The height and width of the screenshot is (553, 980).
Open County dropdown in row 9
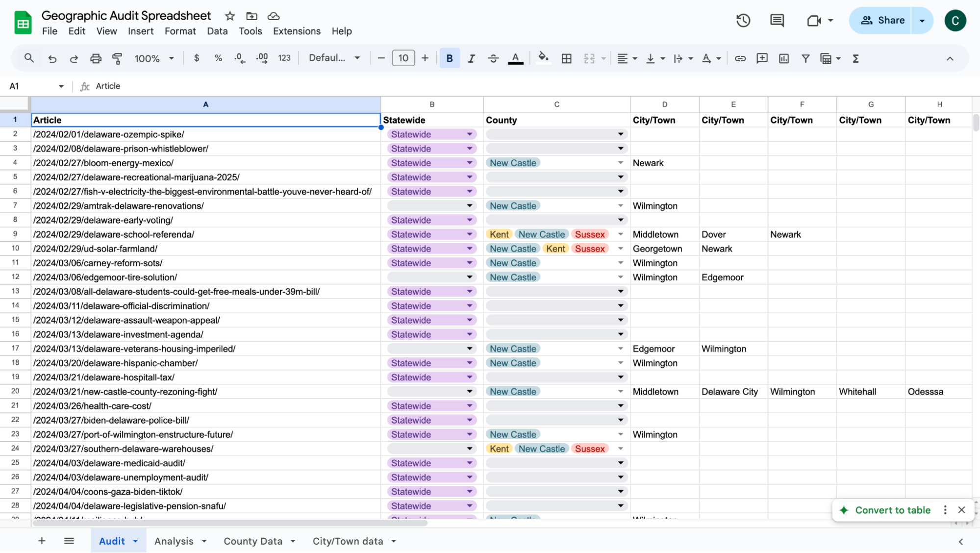[620, 234]
